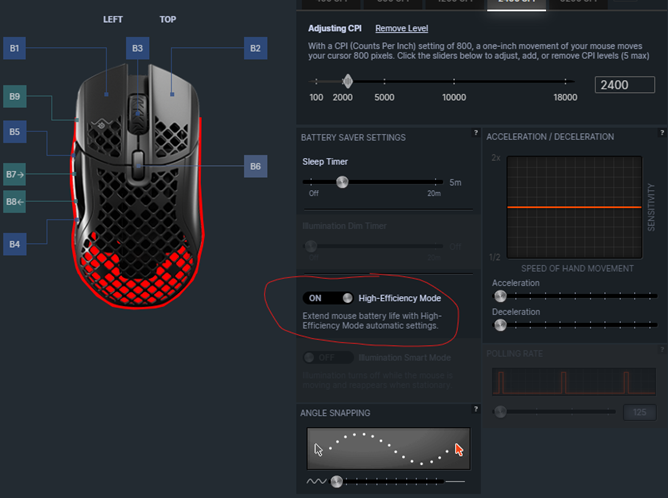Select the B4 side button label
The image size is (668, 498).
[14, 244]
